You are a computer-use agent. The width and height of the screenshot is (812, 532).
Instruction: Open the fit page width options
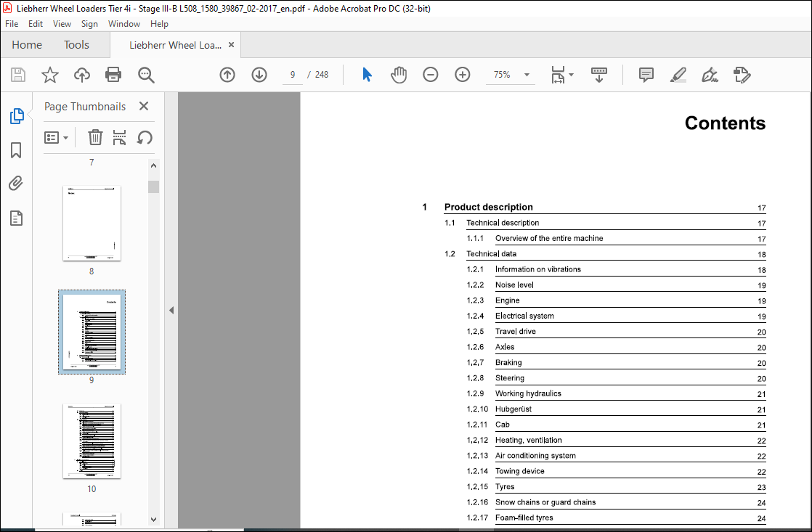[562, 75]
